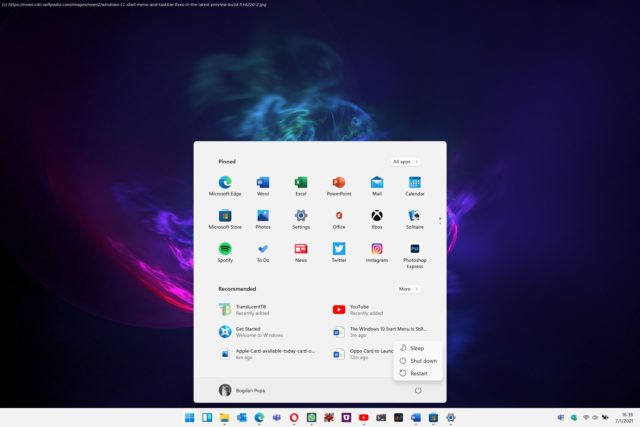Open the 'Oppo Card to Launch' document

[362, 354]
